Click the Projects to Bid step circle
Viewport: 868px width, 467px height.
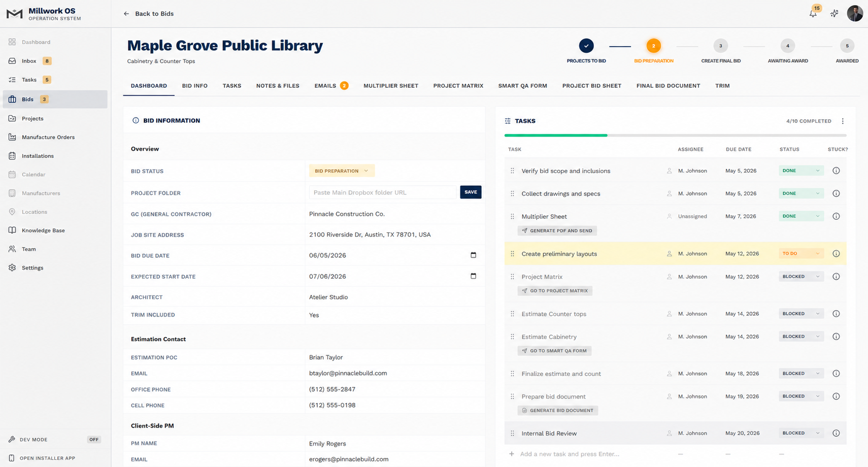click(586, 46)
